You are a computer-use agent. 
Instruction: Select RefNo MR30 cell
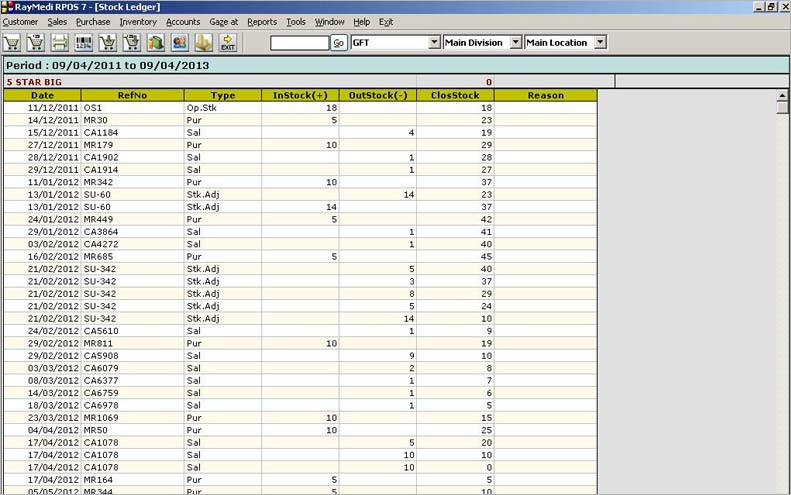point(133,120)
